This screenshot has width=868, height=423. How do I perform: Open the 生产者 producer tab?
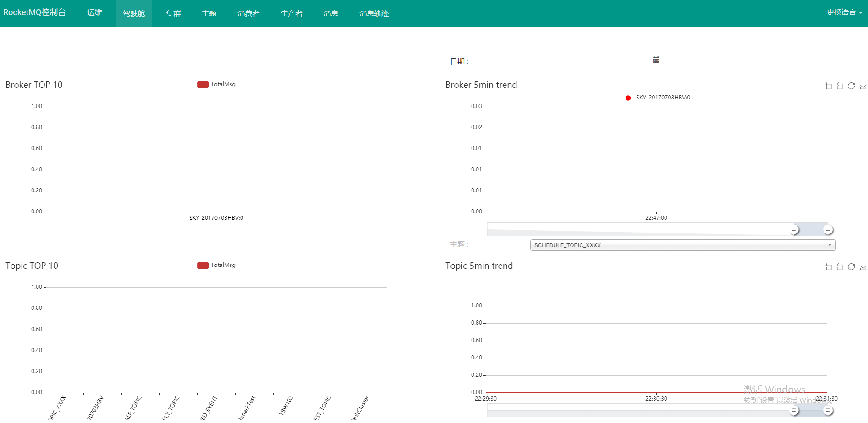click(291, 14)
